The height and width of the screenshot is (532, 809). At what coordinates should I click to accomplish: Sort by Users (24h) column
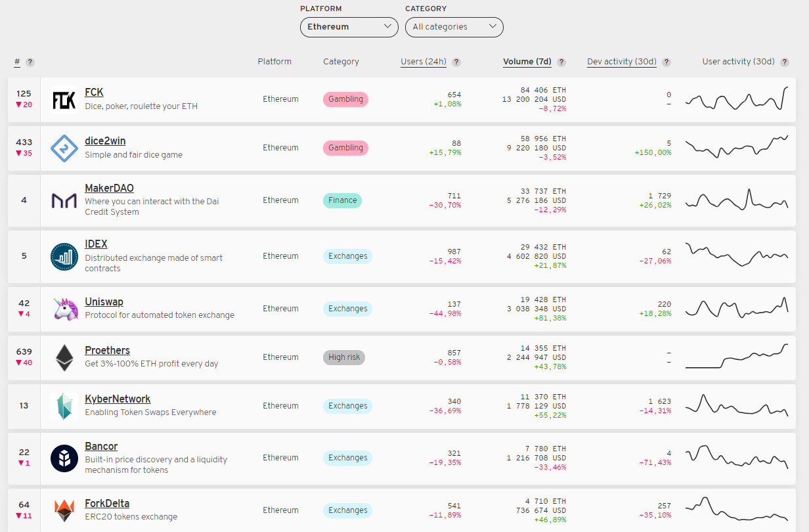point(424,62)
